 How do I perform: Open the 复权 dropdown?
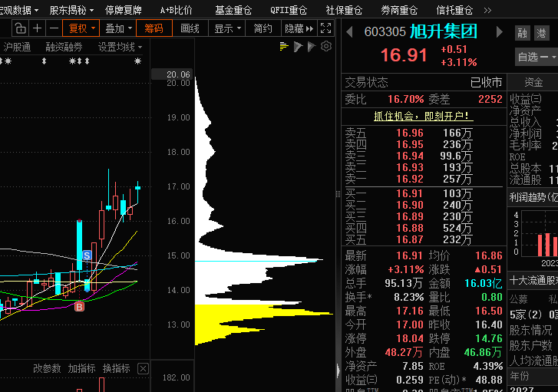[x=81, y=28]
